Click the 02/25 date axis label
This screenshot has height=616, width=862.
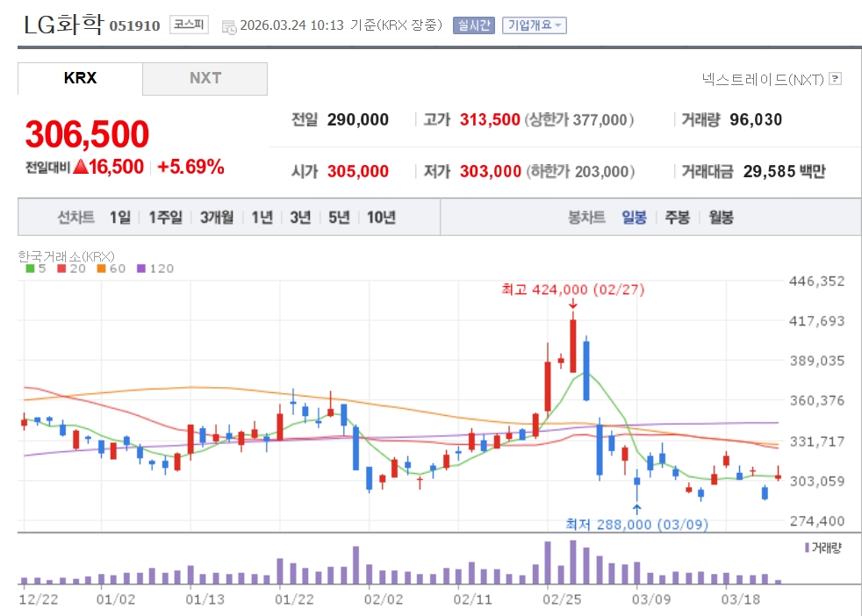562,599
